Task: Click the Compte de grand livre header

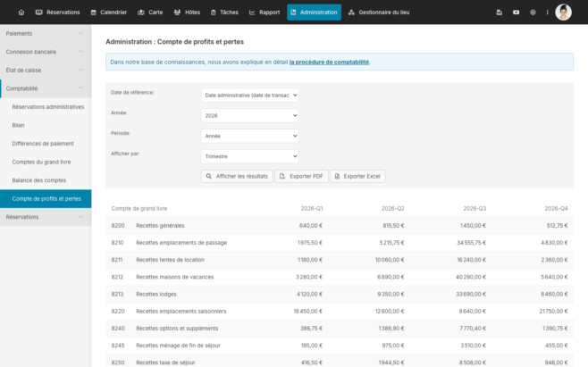Action: (x=139, y=208)
